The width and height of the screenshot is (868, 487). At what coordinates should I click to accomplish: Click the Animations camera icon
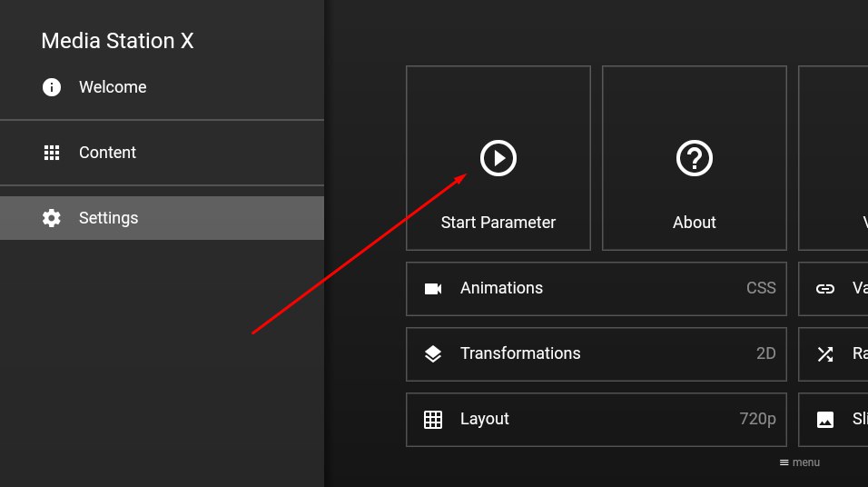tap(433, 289)
